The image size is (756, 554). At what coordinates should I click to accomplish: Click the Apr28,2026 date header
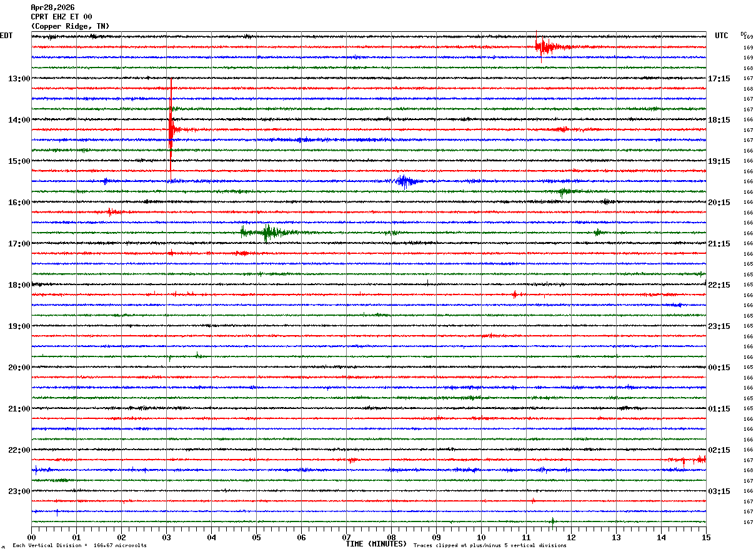(x=52, y=8)
